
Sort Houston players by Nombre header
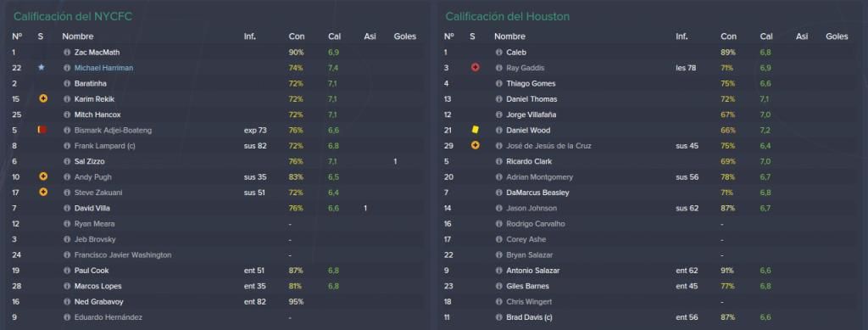click(x=509, y=36)
